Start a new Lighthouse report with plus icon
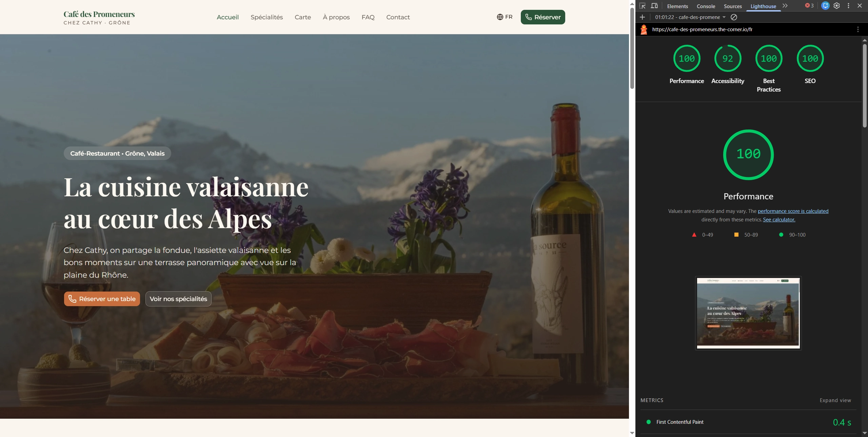This screenshot has width=868, height=437. (x=642, y=17)
